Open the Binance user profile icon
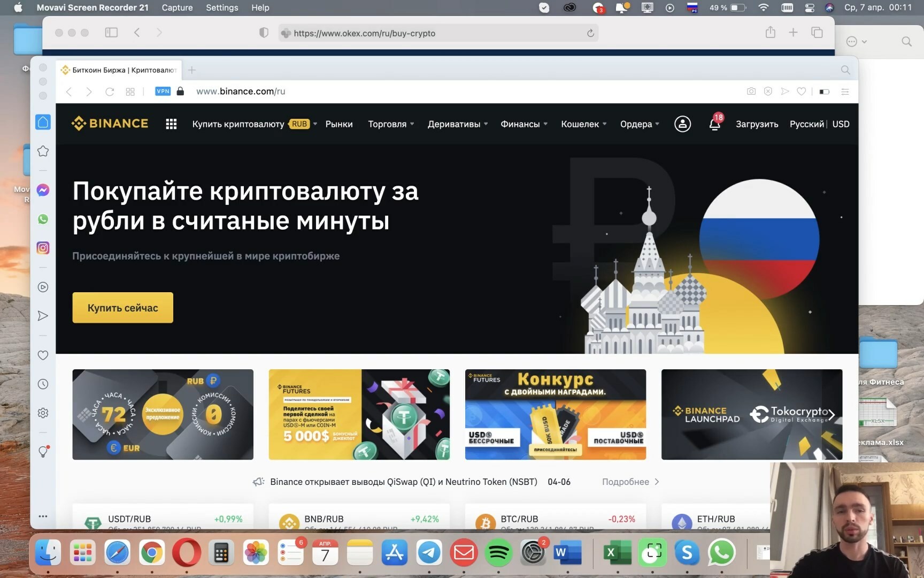The height and width of the screenshot is (578, 924). 682,124
